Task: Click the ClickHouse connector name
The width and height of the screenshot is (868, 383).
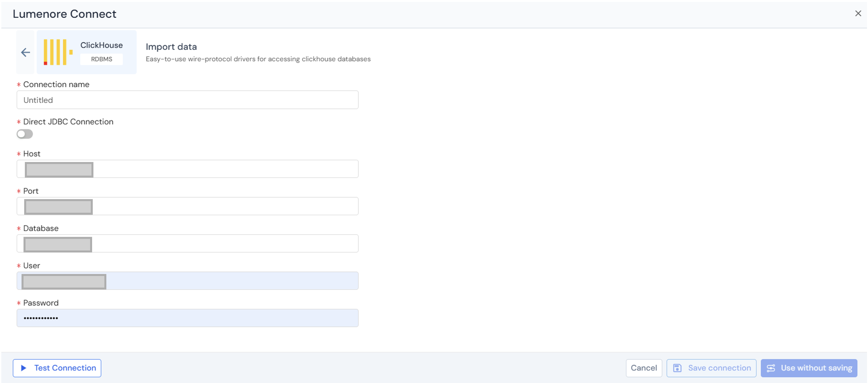Action: coord(101,45)
